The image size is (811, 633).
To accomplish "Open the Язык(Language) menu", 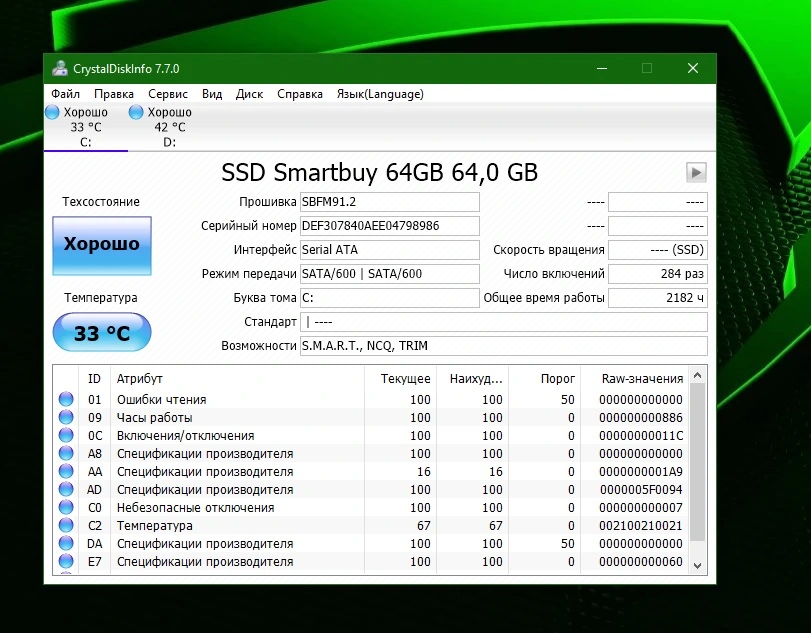I will 380,94.
